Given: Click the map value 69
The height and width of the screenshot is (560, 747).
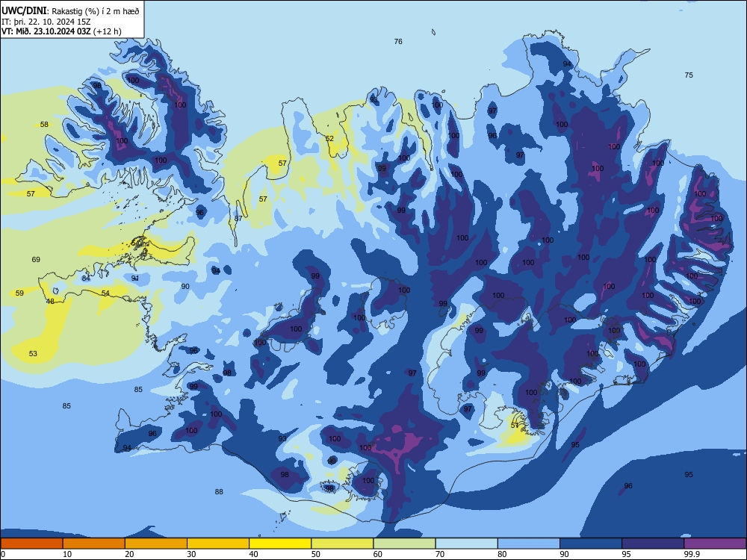Looking at the screenshot, I should click(36, 260).
